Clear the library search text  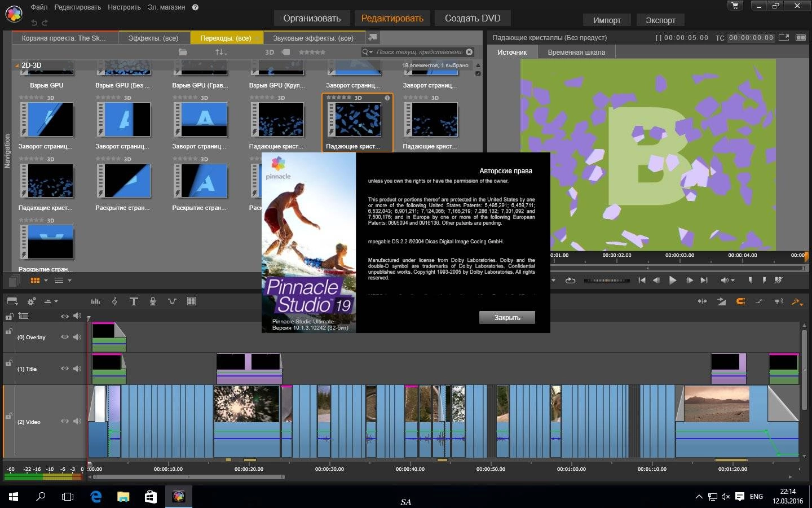(469, 52)
